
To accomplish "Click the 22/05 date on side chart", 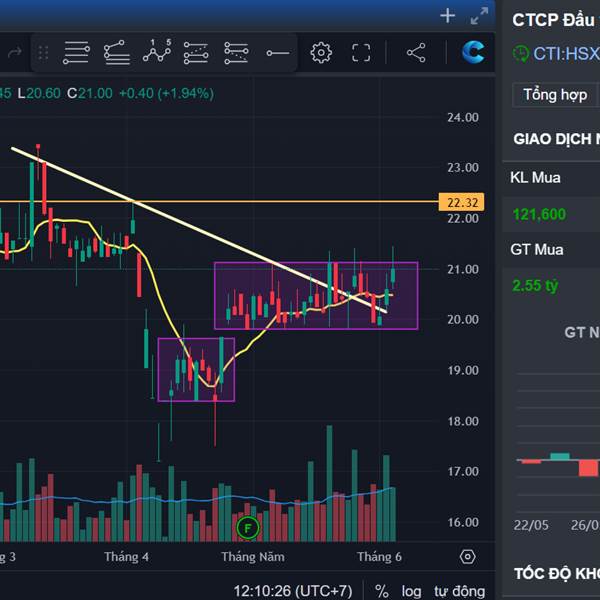I will 531,525.
